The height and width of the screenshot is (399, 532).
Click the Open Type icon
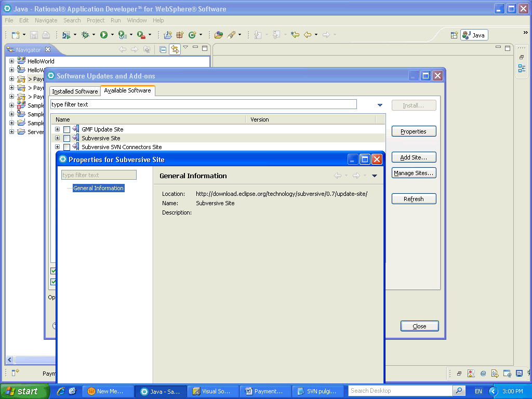[x=219, y=35]
